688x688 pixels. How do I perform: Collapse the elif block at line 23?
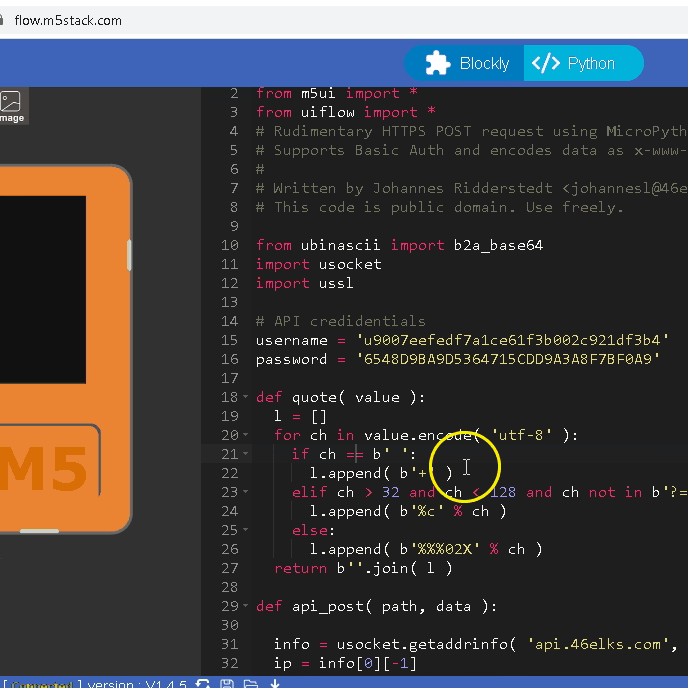pyautogui.click(x=246, y=492)
